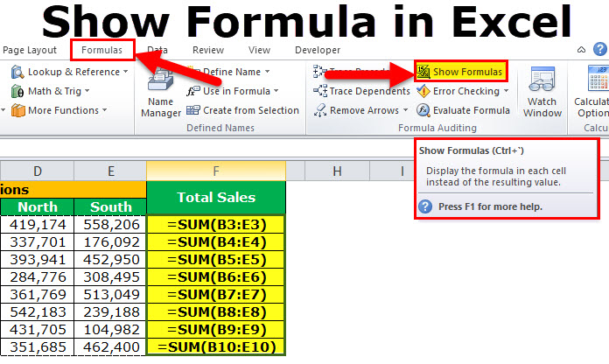Open the Watch Window
This screenshot has height=364, width=609.
point(542,93)
